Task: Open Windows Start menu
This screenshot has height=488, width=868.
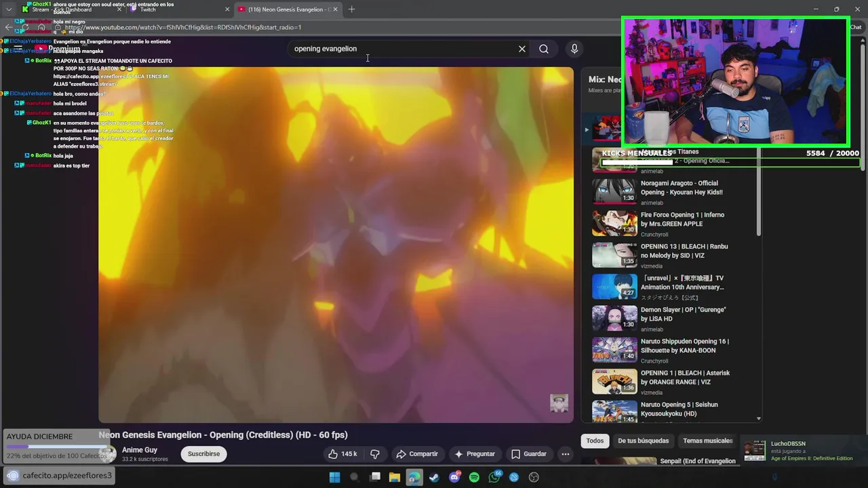Action: point(334,477)
